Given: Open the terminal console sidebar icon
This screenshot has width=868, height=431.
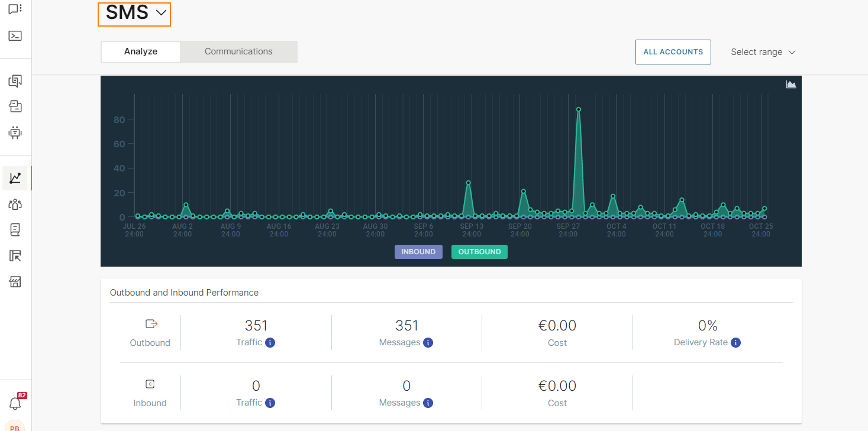Looking at the screenshot, I should [x=15, y=35].
